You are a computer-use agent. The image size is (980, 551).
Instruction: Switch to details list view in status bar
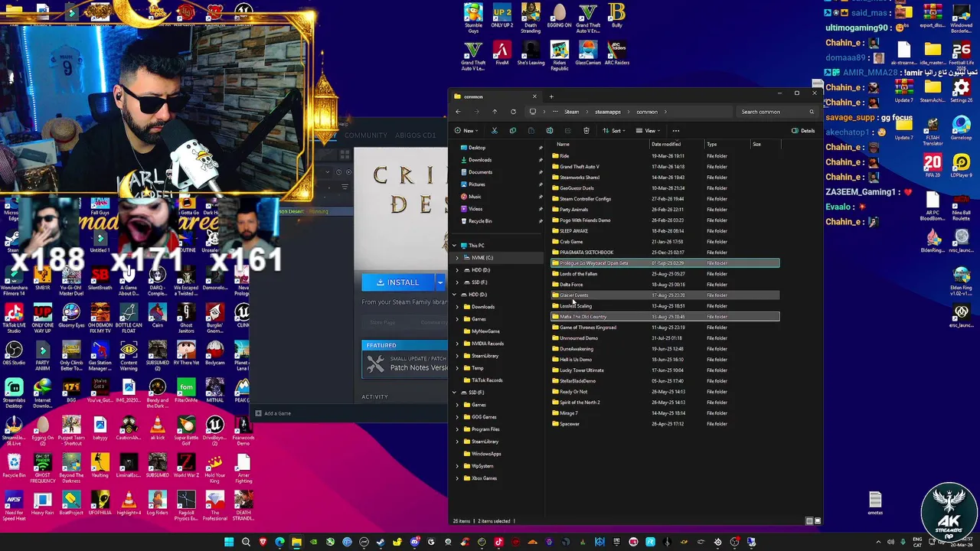(x=809, y=521)
